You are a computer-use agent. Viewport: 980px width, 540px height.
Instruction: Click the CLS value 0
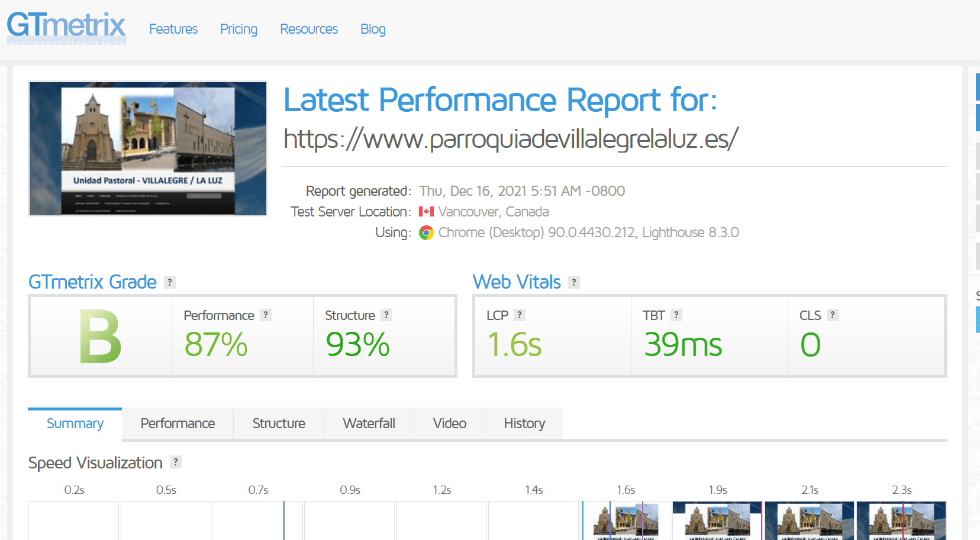810,344
